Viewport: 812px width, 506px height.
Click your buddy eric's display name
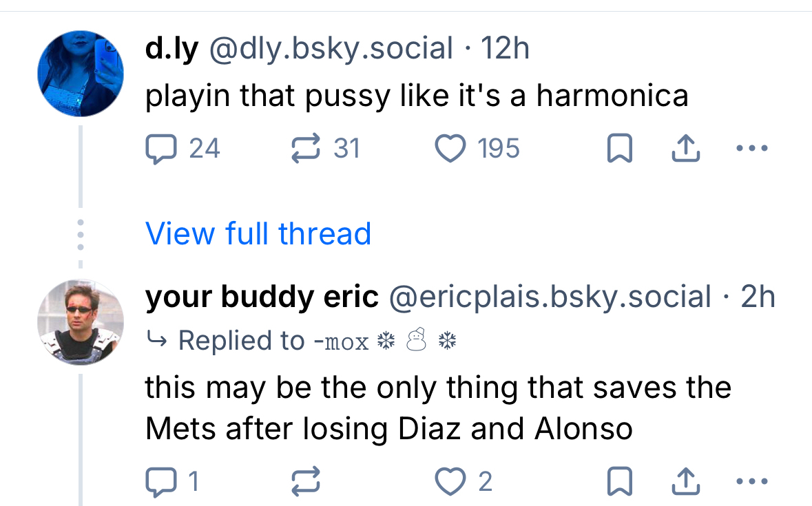click(x=262, y=297)
